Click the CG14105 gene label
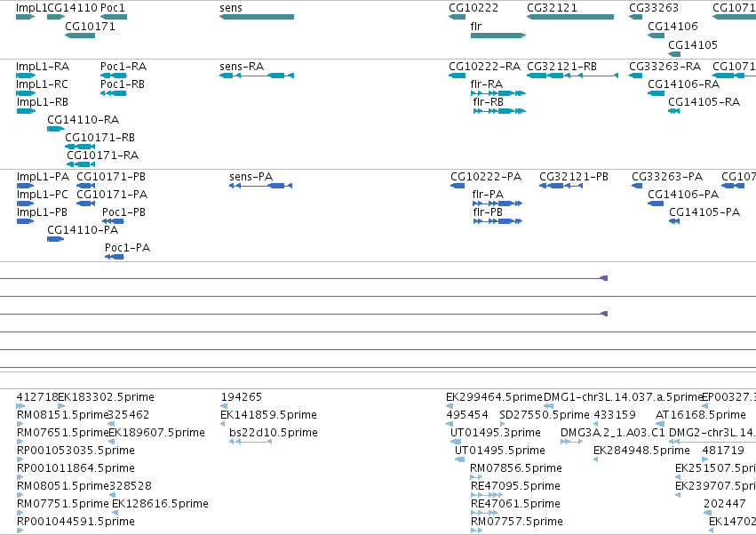Viewport: 756px width, 535px height. (x=693, y=45)
